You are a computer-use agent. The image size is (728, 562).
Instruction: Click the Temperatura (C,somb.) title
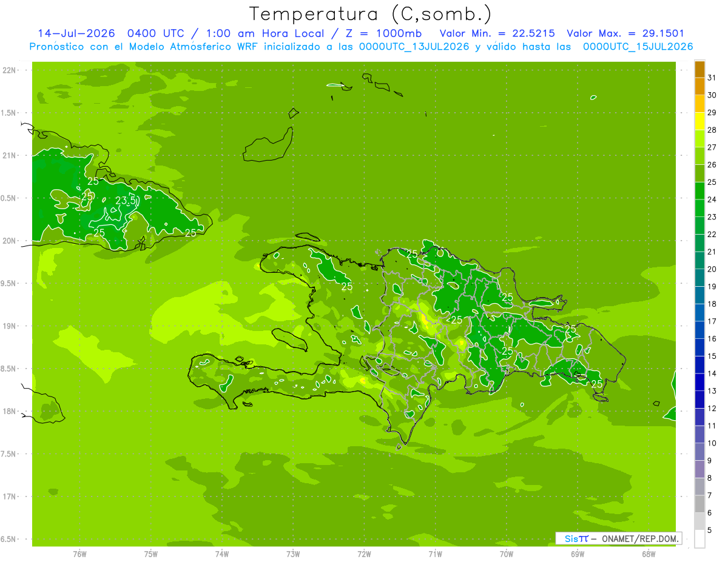[x=370, y=14]
